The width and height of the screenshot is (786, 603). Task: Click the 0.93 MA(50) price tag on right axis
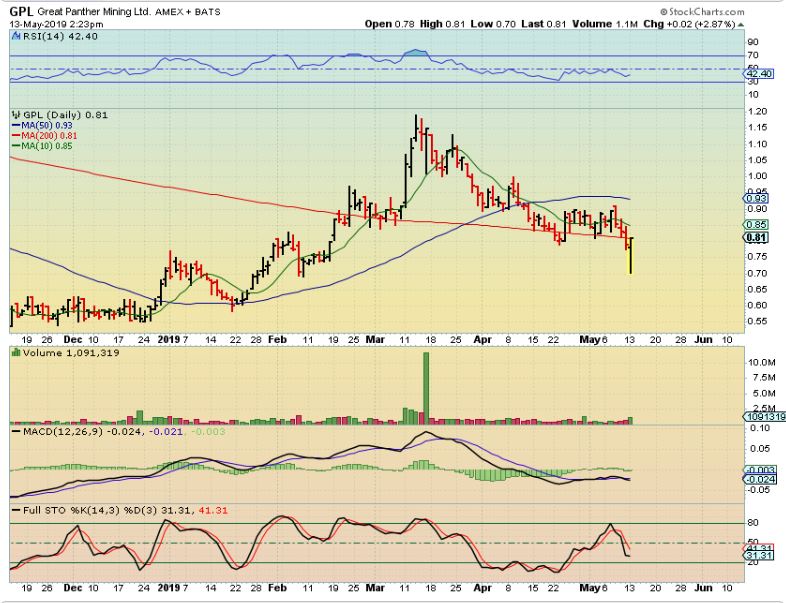coord(757,199)
